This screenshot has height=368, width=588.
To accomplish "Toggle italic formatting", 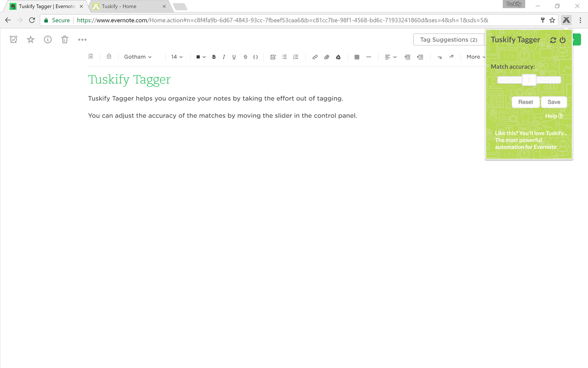I will click(224, 57).
